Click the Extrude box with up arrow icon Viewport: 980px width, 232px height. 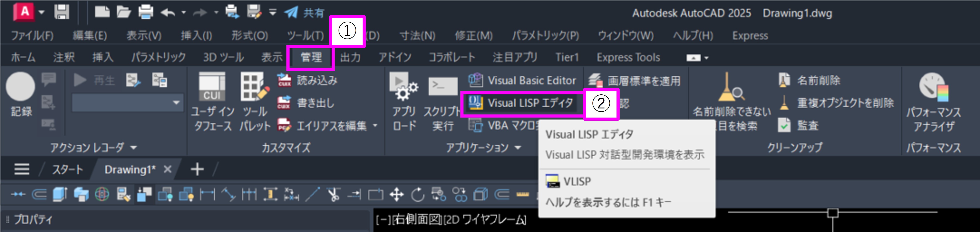60,195
